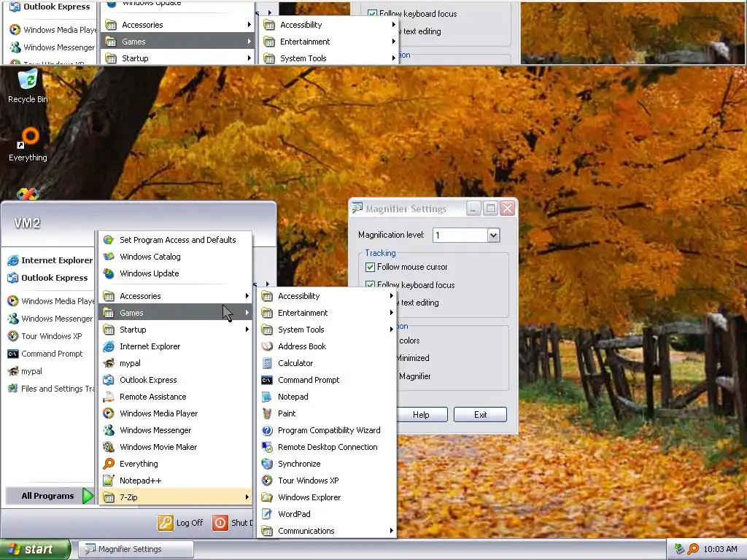Click the Help button in Magnifier Settings
The height and width of the screenshot is (560, 747).
421,415
